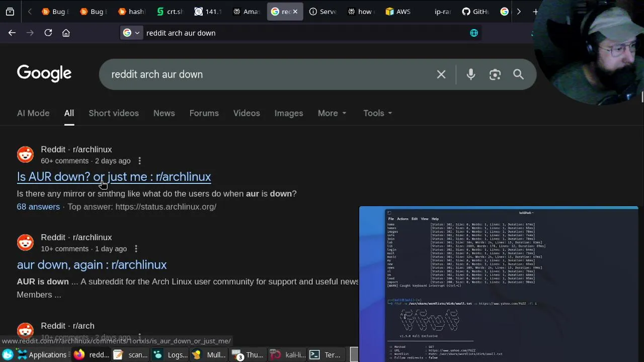Viewport: 644px width, 362px height.
Task: Clear the Google search query
Action: pos(441,74)
